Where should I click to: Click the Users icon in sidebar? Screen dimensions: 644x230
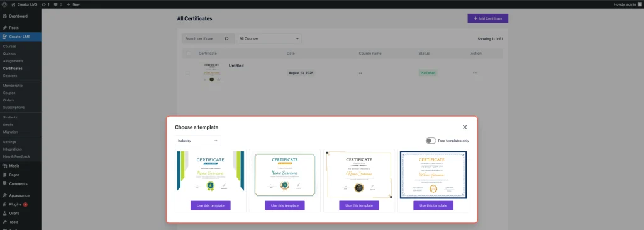coord(4,213)
